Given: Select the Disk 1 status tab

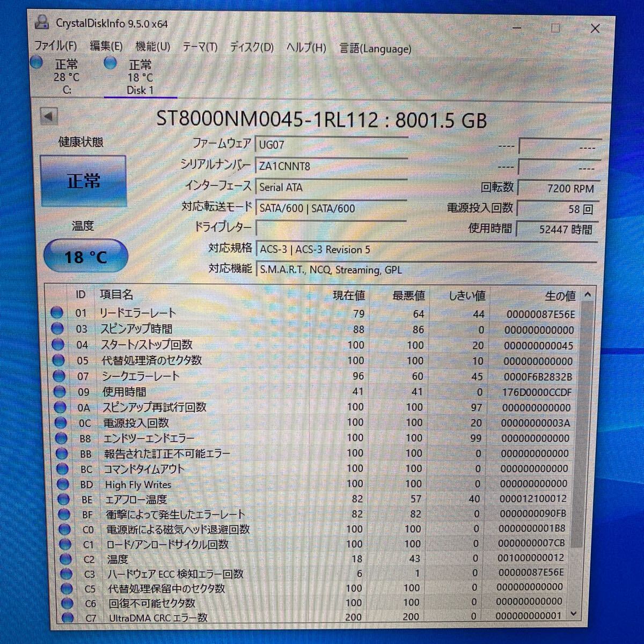Looking at the screenshot, I should [x=141, y=77].
